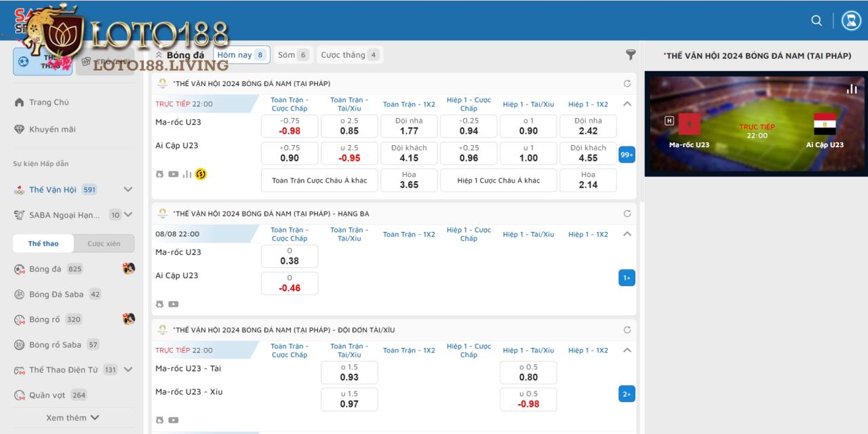Open statistics bars icon on match preview

[x=852, y=89]
